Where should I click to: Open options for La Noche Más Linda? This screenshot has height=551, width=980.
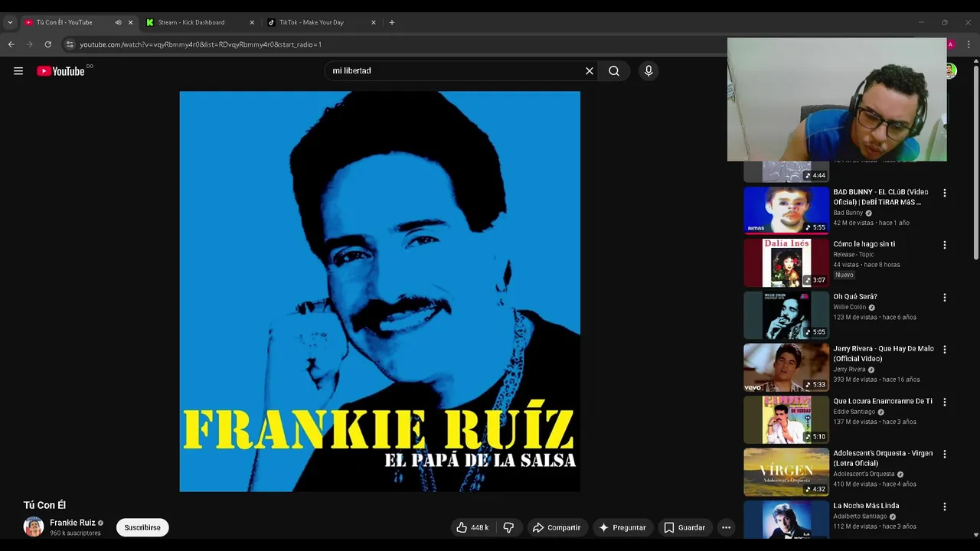coord(944,507)
